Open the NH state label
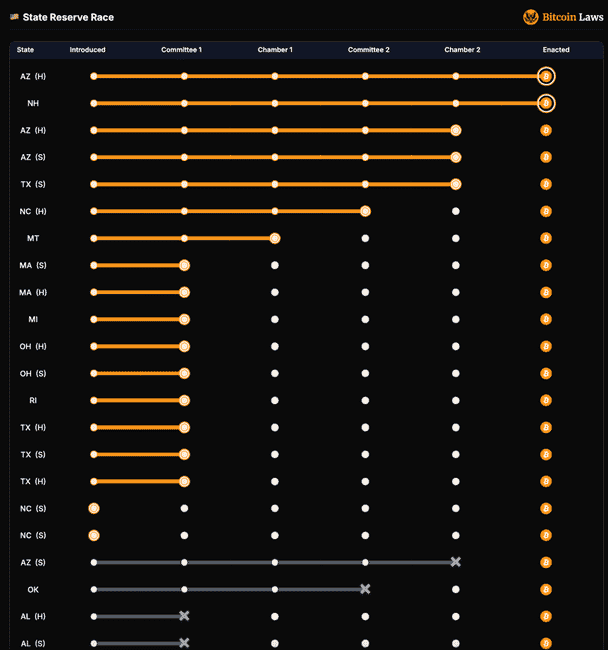Screen dimensions: 608x650 pos(33,103)
